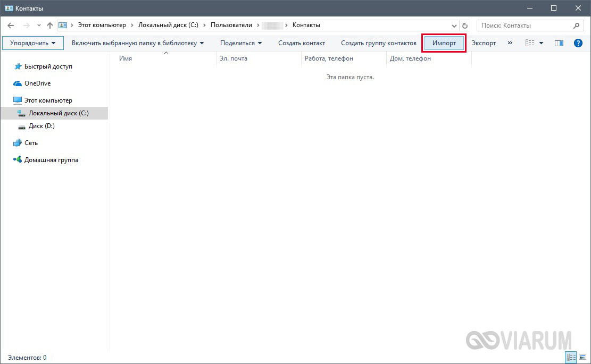Screen dimensions: 591x364
Task: Switch to details view in status bar
Action: pyautogui.click(x=571, y=357)
